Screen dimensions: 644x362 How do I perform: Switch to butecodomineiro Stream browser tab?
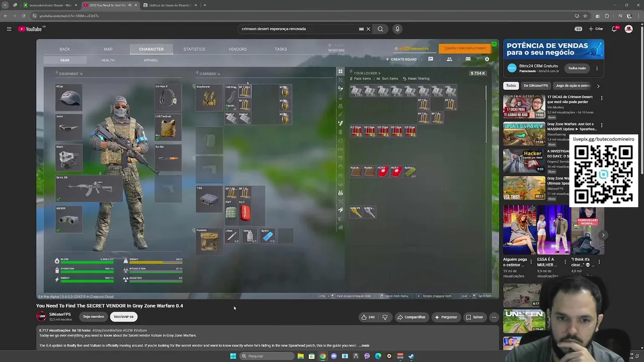[50, 5]
